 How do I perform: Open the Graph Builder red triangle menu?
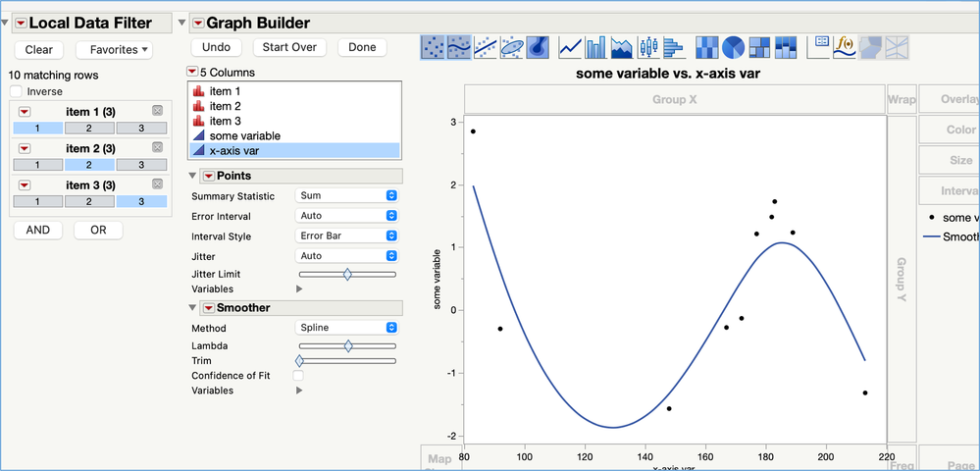point(197,24)
